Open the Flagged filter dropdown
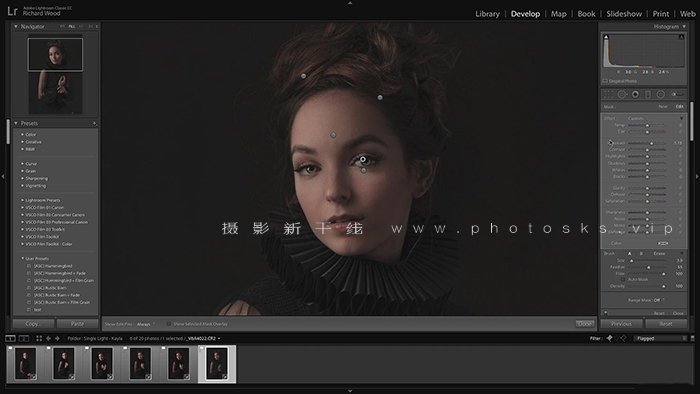Screen dimensions: 700x394 (659, 338)
